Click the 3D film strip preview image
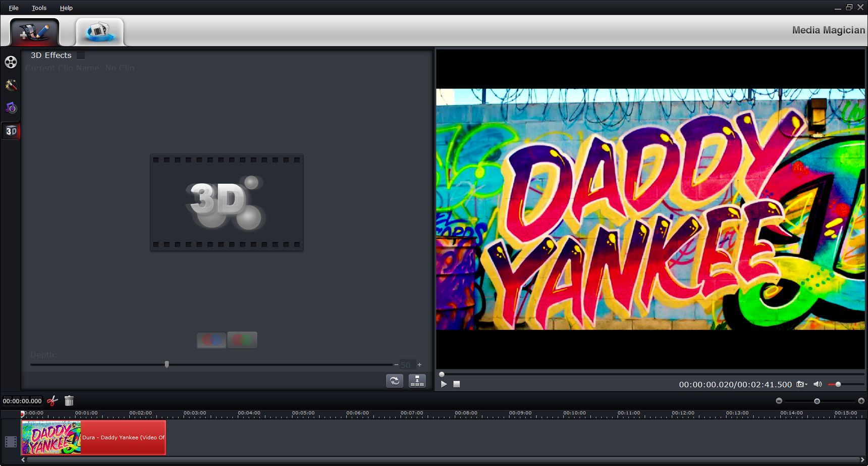Viewport: 868px width, 466px height. coord(227,202)
